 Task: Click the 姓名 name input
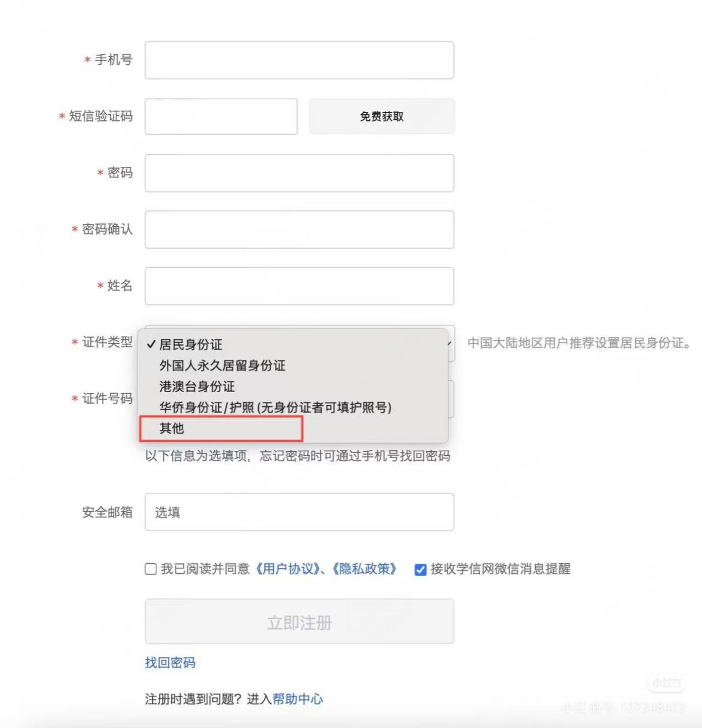coord(299,286)
